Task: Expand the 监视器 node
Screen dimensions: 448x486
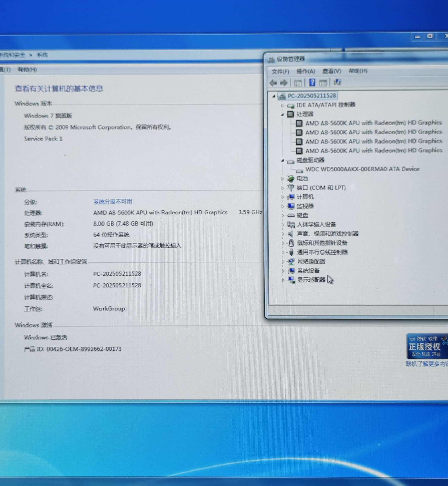Action: tap(283, 207)
